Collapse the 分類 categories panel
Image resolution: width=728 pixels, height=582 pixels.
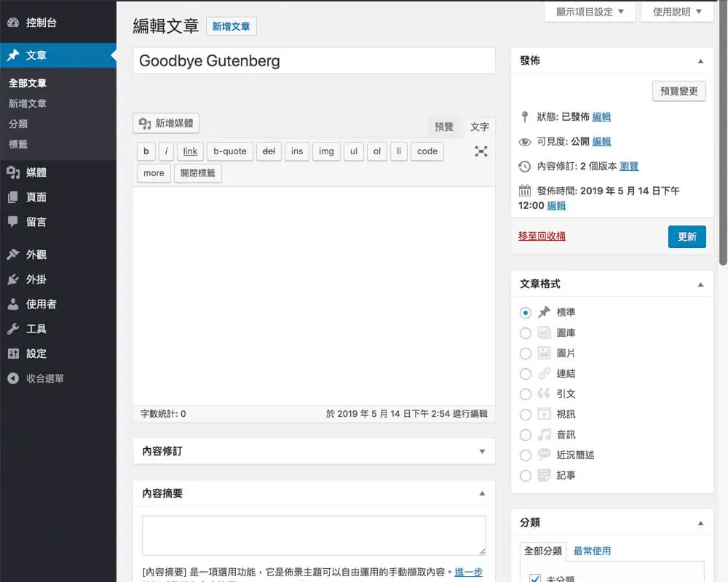click(700, 523)
